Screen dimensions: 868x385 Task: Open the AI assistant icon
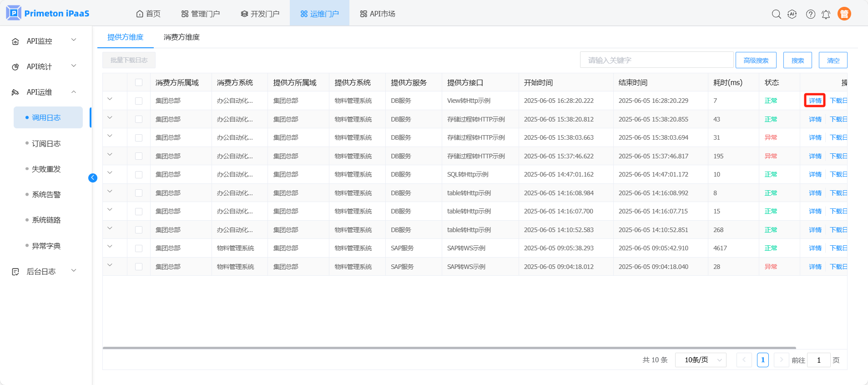point(792,14)
